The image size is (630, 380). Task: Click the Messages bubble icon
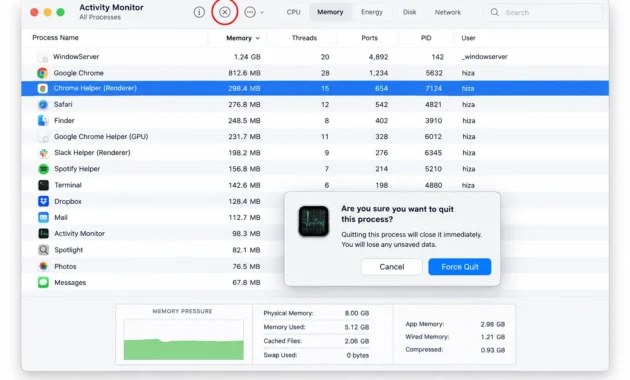(43, 282)
